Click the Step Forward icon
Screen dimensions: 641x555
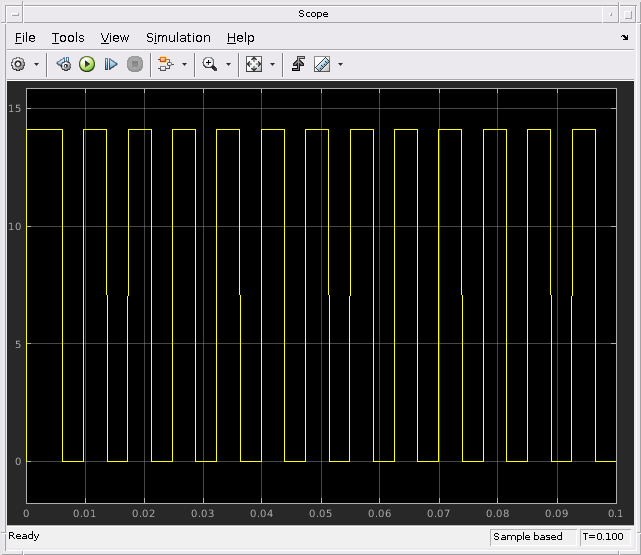pos(111,64)
